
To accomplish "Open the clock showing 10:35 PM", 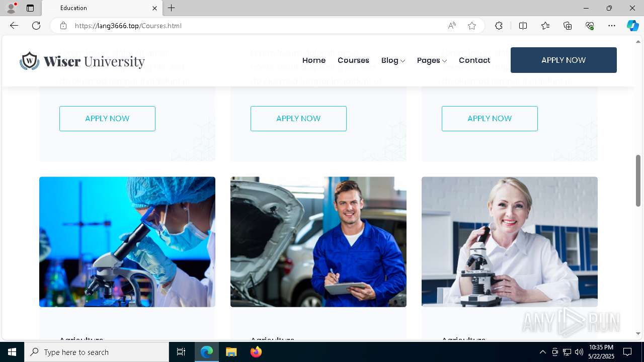I will [601, 352].
